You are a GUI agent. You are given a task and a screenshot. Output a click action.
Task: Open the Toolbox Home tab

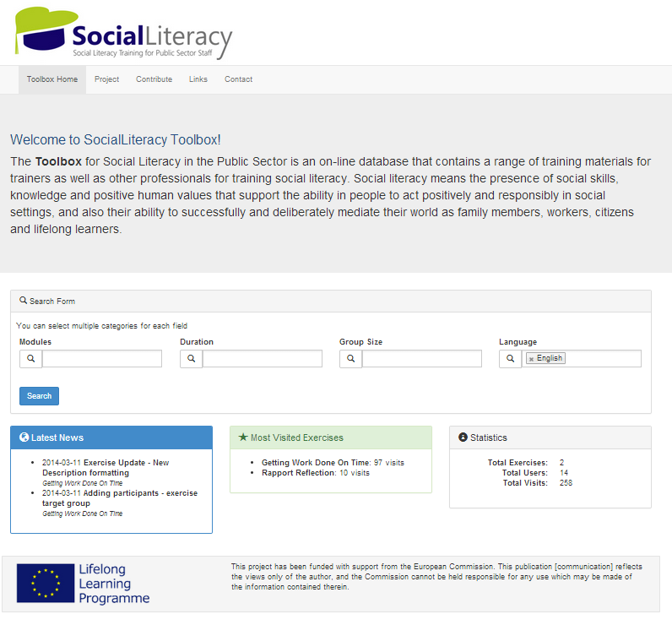pos(52,79)
